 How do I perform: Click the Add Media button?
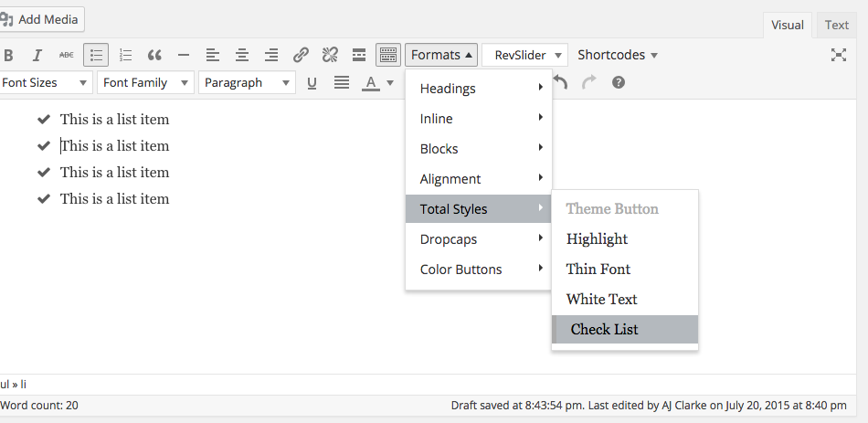[40, 19]
